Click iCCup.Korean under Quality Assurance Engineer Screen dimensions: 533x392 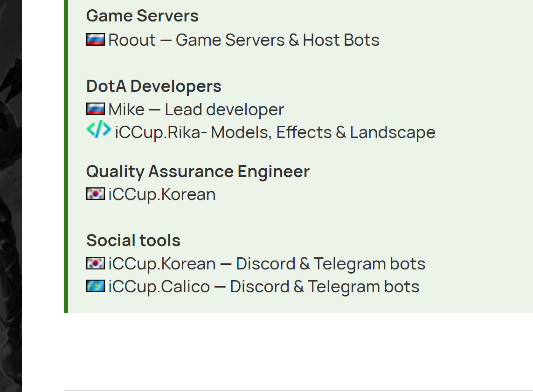162,195
